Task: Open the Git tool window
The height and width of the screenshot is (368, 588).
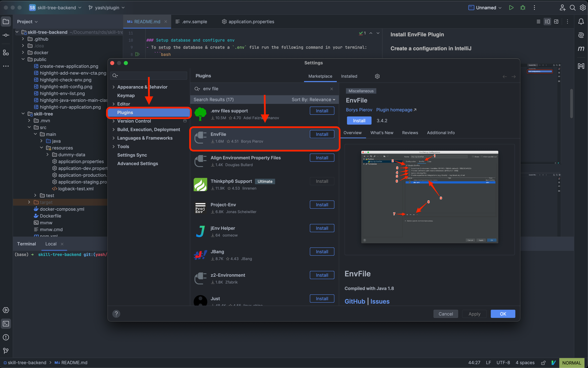Action: click(x=6, y=351)
